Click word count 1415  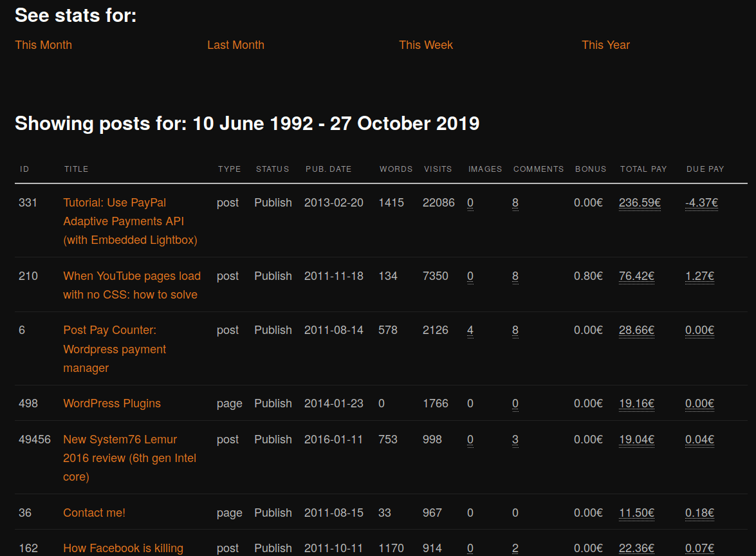(x=391, y=203)
